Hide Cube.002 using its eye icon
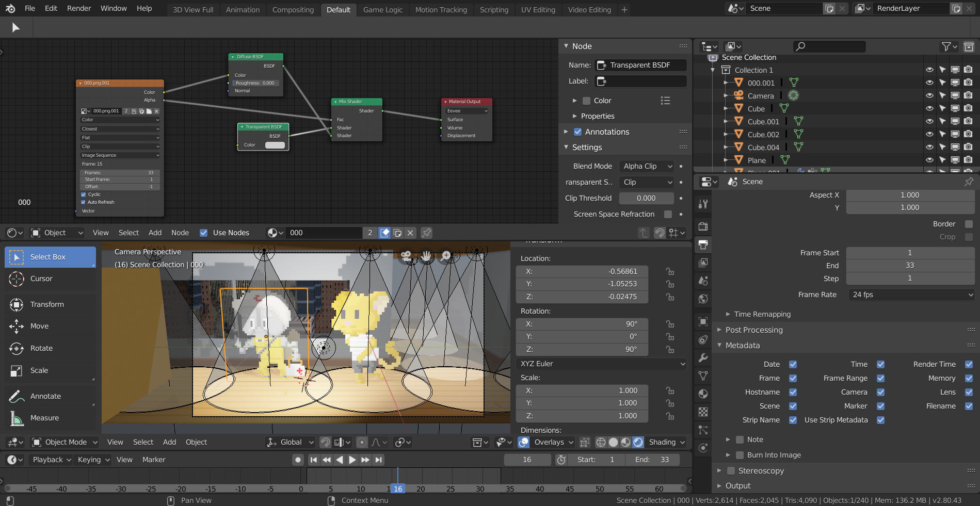 (x=929, y=134)
